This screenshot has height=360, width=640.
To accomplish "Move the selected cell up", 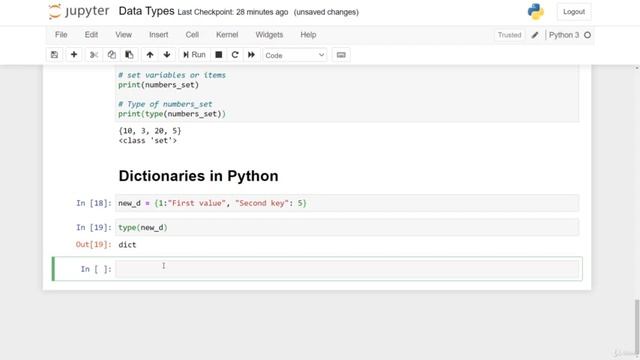I will [x=150, y=55].
